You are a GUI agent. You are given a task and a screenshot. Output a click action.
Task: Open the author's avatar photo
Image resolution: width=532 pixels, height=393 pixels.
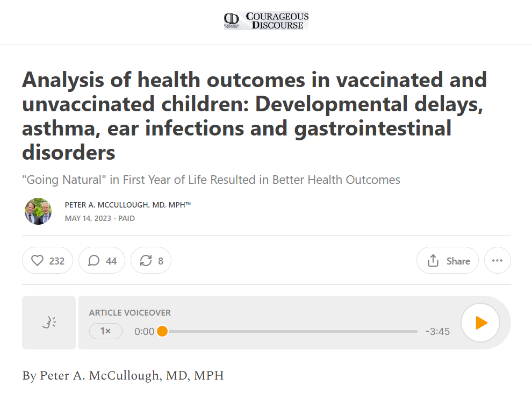(x=38, y=211)
